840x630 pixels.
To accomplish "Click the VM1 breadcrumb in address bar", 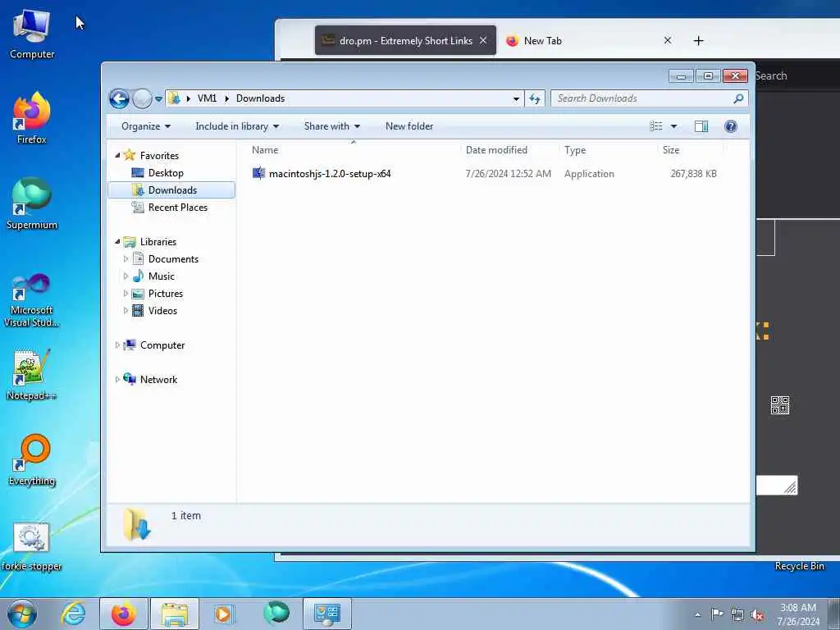I will tap(207, 98).
